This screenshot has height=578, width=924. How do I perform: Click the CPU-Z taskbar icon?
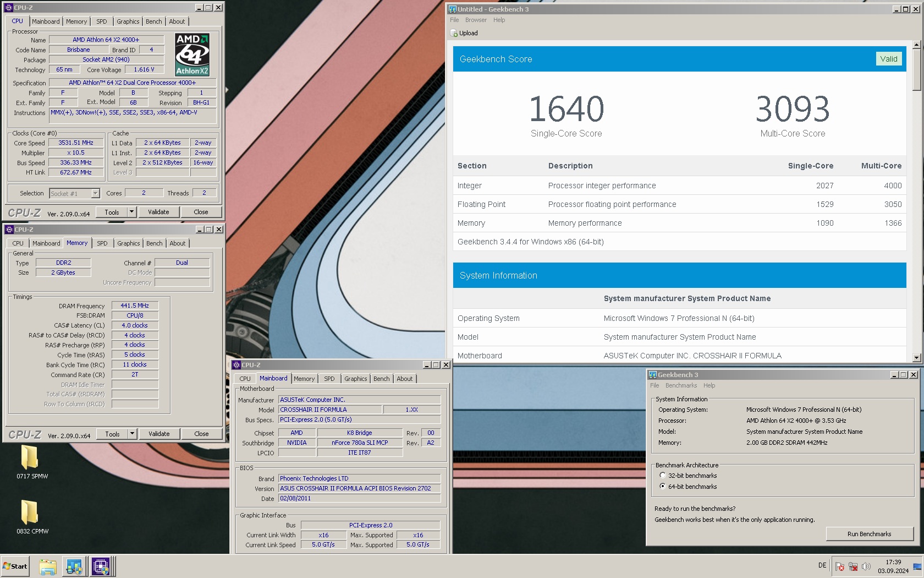point(101,566)
